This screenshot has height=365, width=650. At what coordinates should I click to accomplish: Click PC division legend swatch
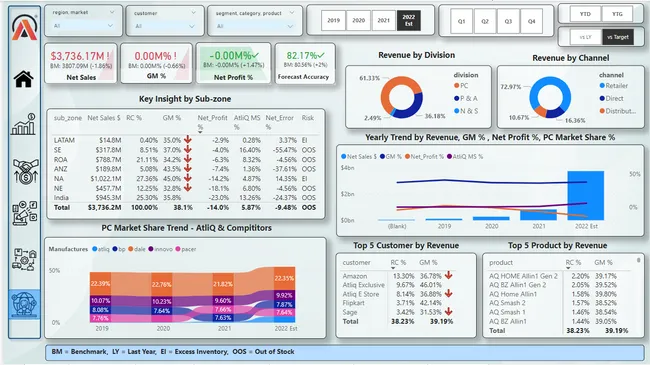point(456,85)
